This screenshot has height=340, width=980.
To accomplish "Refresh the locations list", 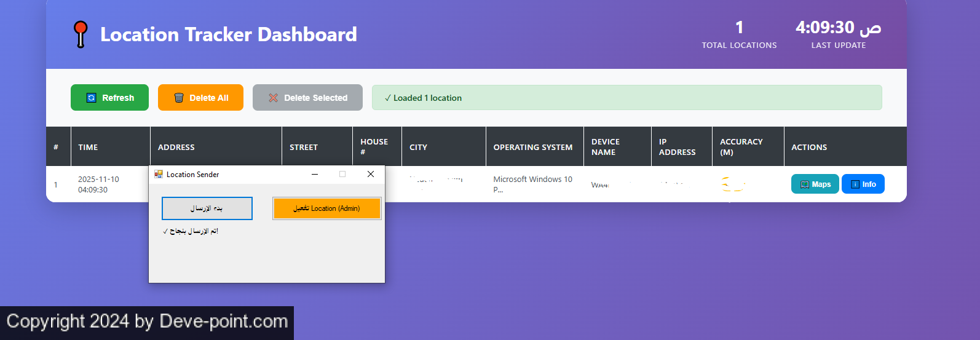I will [109, 98].
